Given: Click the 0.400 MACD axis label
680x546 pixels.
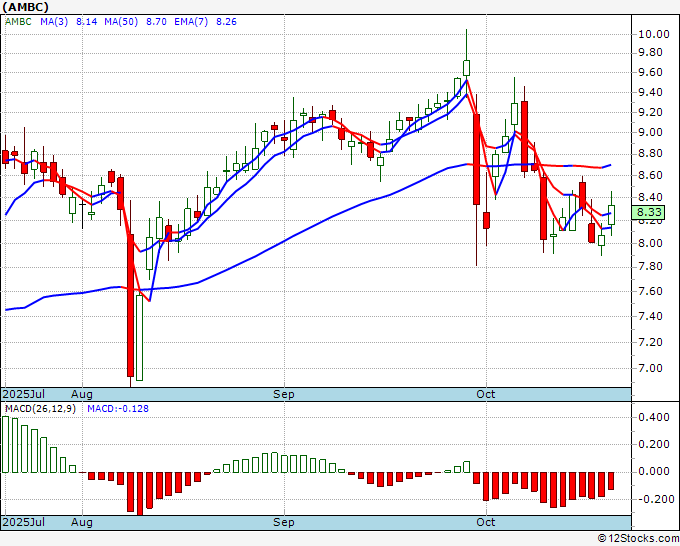Looking at the screenshot, I should point(654,418).
